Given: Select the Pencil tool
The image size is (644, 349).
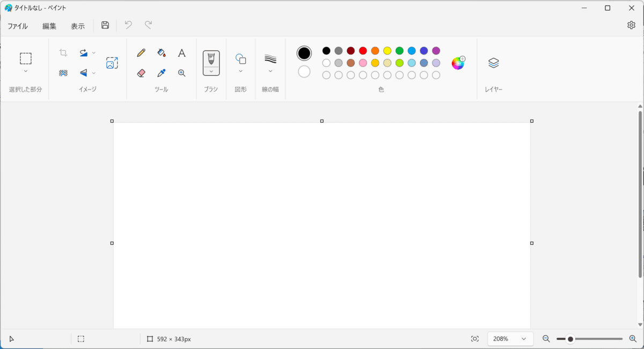Looking at the screenshot, I should click(x=141, y=53).
